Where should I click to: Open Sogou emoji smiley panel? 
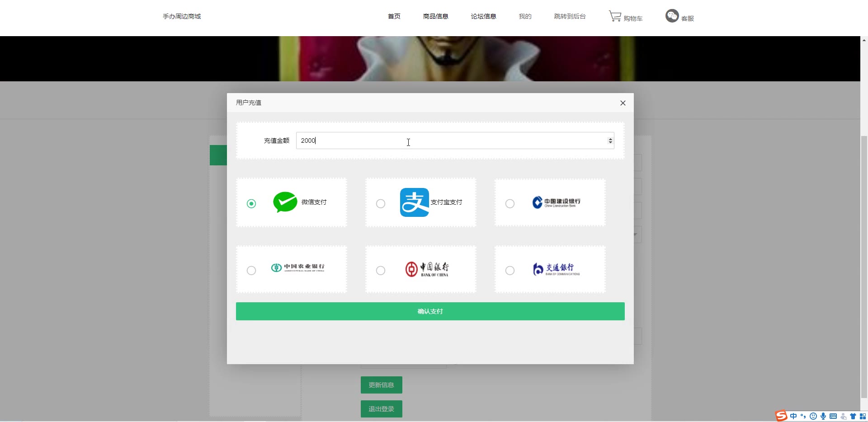[x=813, y=416]
